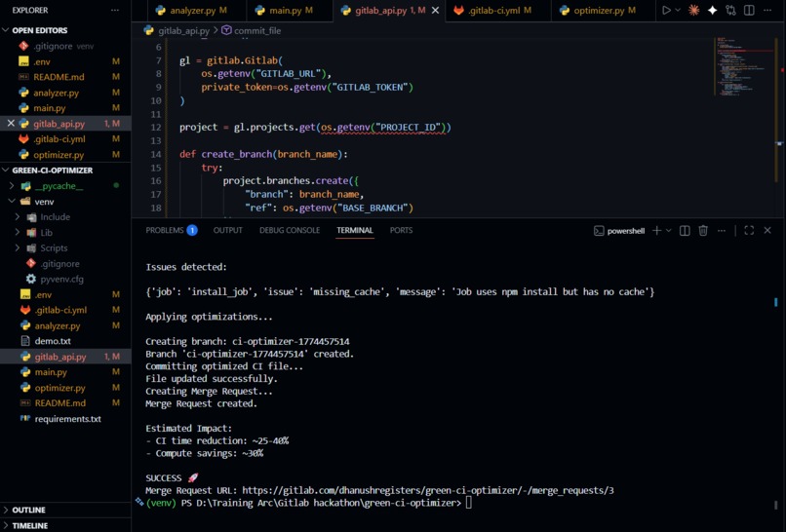This screenshot has height=532, width=786.
Task: Click the underlined PROJECT_ID getenv call
Action: (383, 128)
